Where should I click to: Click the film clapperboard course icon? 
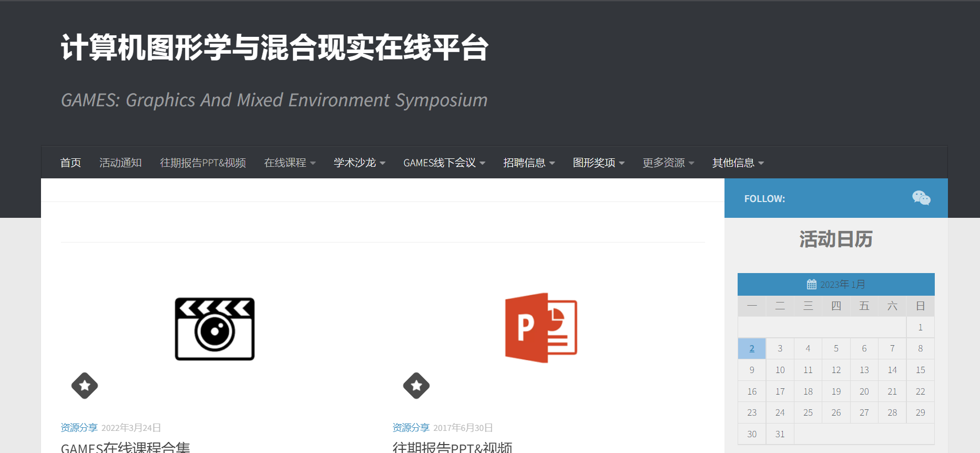tap(215, 329)
